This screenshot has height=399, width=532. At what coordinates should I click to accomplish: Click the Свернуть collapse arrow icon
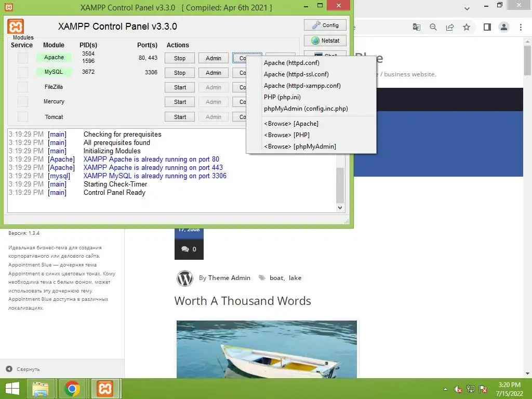pyautogui.click(x=9, y=369)
